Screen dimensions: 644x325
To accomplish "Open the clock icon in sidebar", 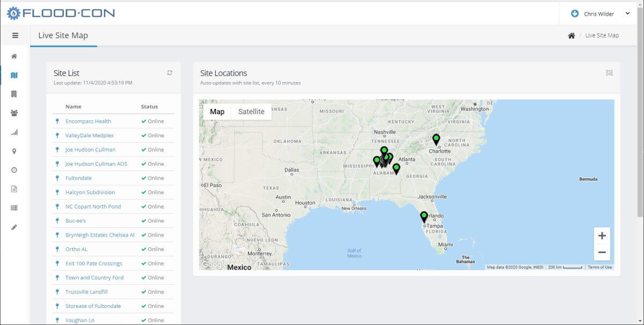I will point(14,170).
